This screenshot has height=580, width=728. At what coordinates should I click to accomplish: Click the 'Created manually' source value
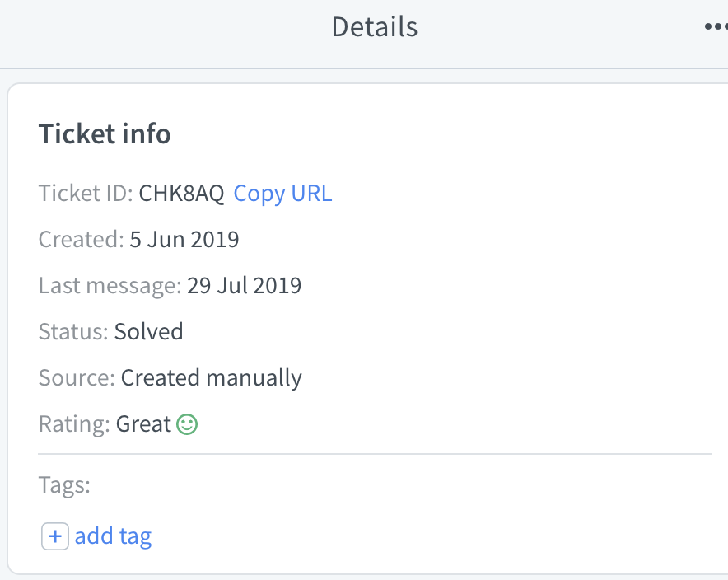[212, 378]
